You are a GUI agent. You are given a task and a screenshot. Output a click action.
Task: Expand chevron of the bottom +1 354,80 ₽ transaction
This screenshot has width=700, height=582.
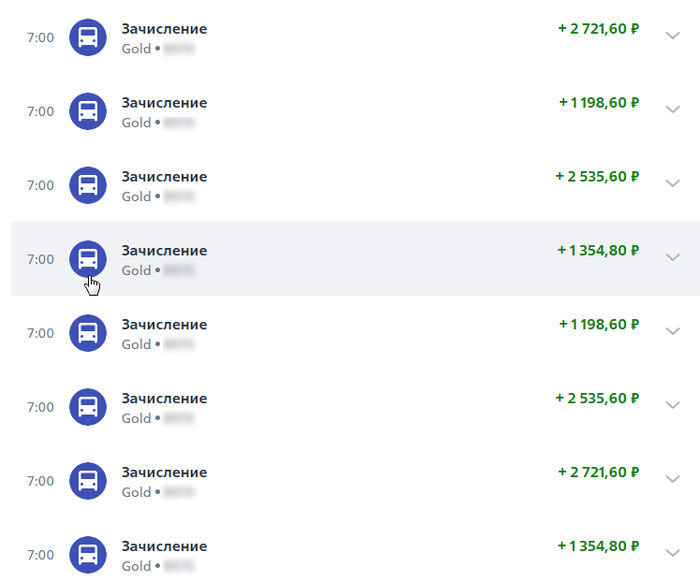coord(672,553)
